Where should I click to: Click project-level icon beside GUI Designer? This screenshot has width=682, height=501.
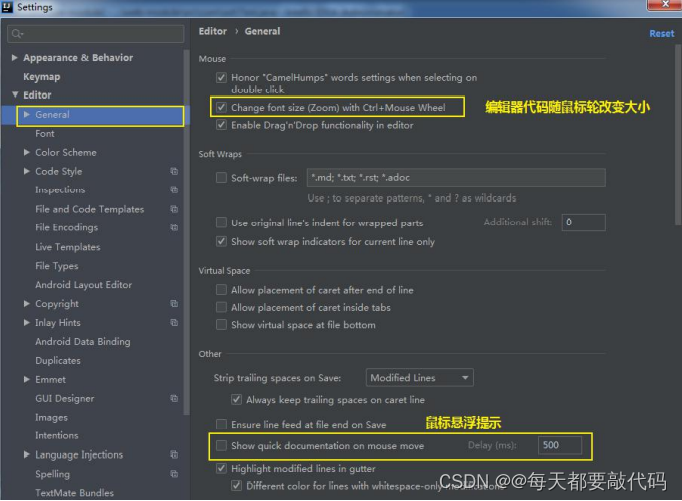[x=174, y=398]
